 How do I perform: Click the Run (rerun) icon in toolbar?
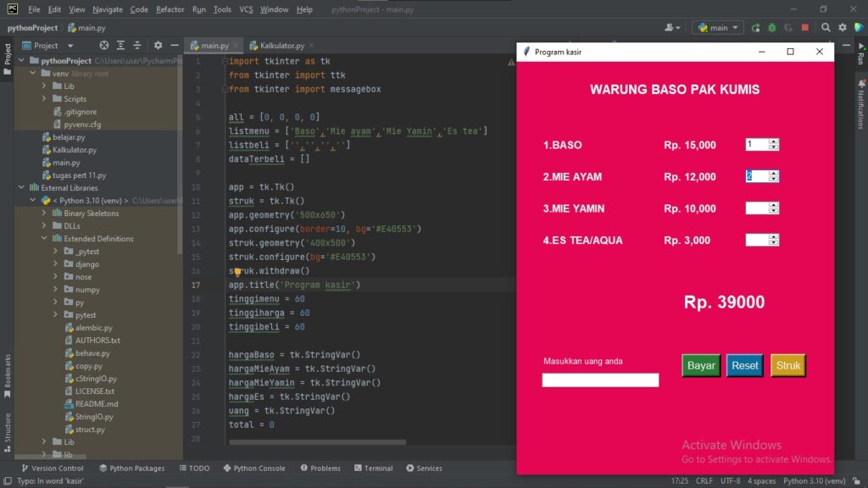(755, 28)
